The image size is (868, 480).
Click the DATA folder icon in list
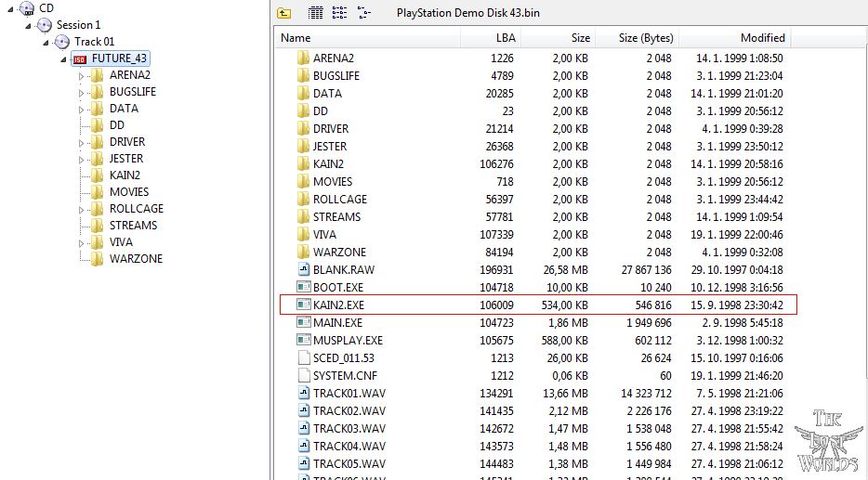[x=303, y=93]
